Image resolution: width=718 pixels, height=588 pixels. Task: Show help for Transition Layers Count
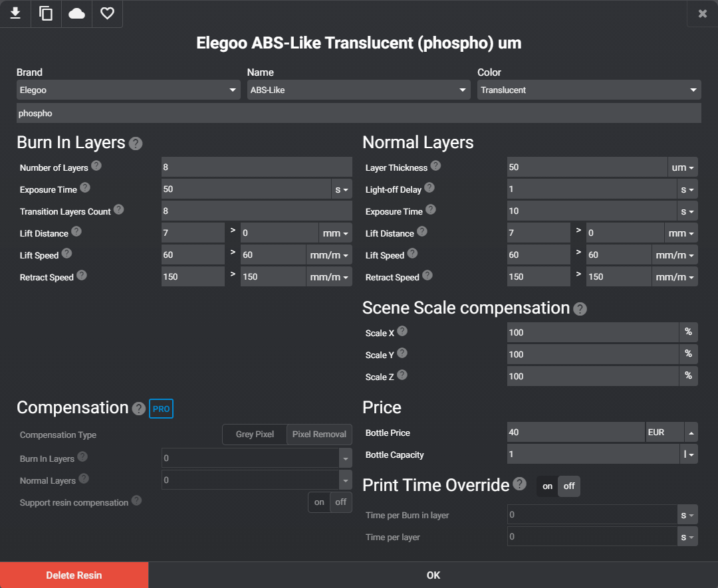pos(118,209)
